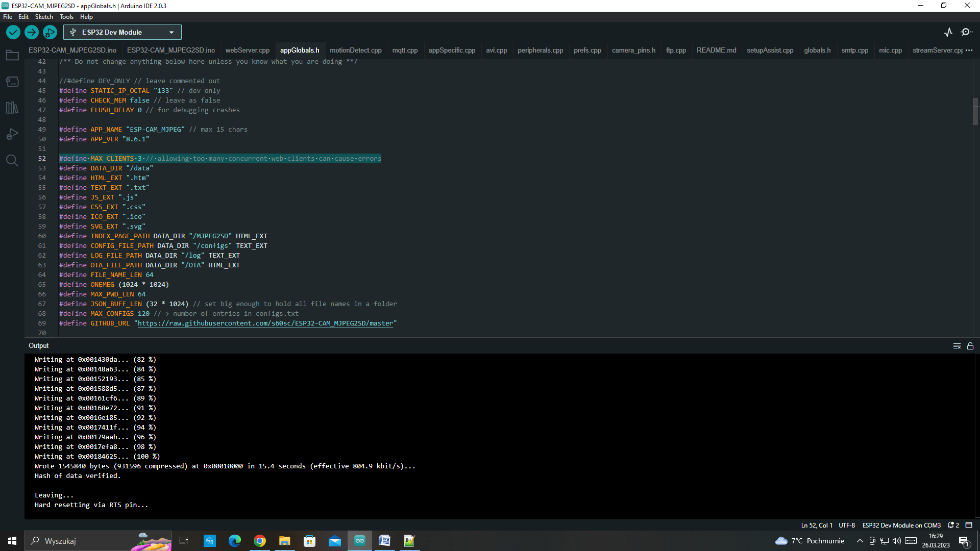The height and width of the screenshot is (551, 980).
Task: Click notifications bell showing 2 in status bar
Action: [x=952, y=525]
